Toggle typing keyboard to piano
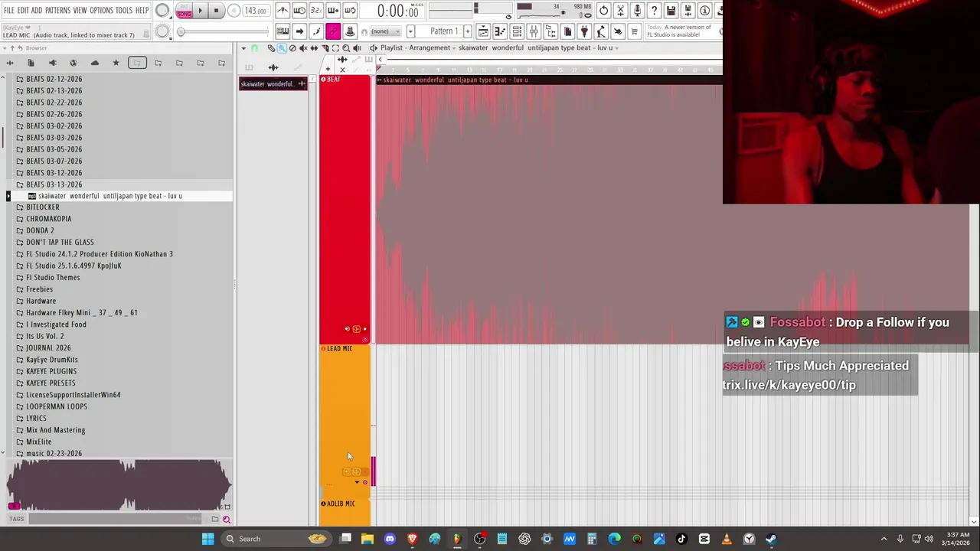980x551 pixels. 283,31
